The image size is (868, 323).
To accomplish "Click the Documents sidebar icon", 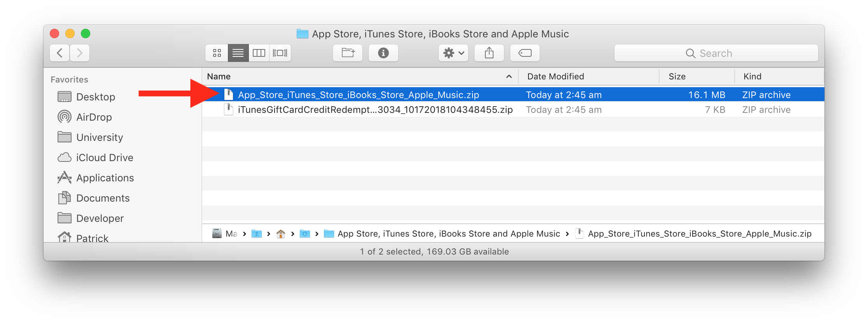I will pyautogui.click(x=65, y=198).
